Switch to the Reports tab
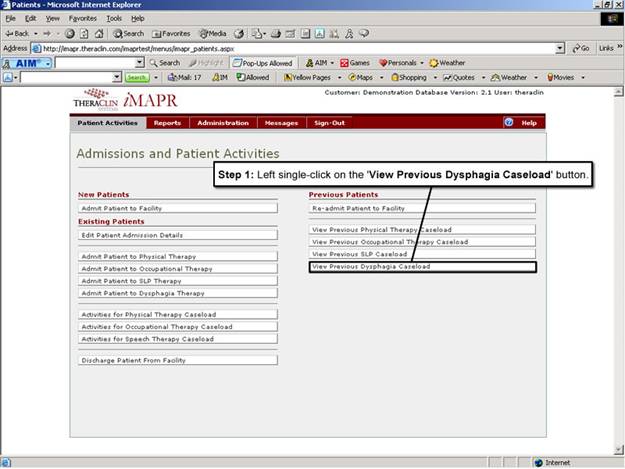625x469 pixels. pyautogui.click(x=167, y=123)
